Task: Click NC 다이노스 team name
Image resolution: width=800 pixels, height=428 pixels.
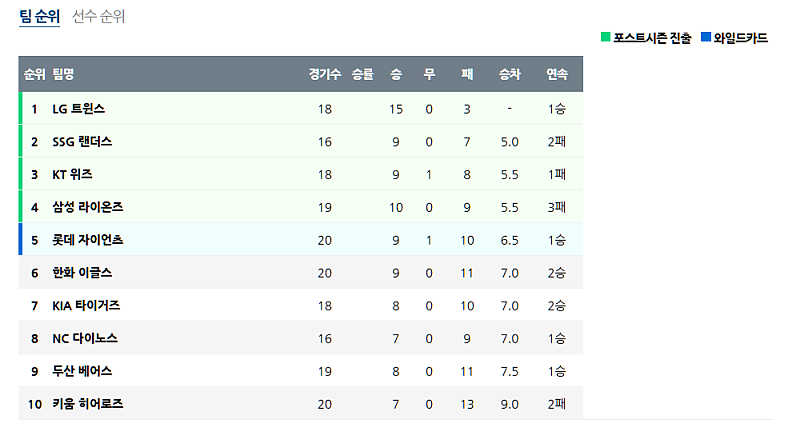Action: (x=85, y=338)
